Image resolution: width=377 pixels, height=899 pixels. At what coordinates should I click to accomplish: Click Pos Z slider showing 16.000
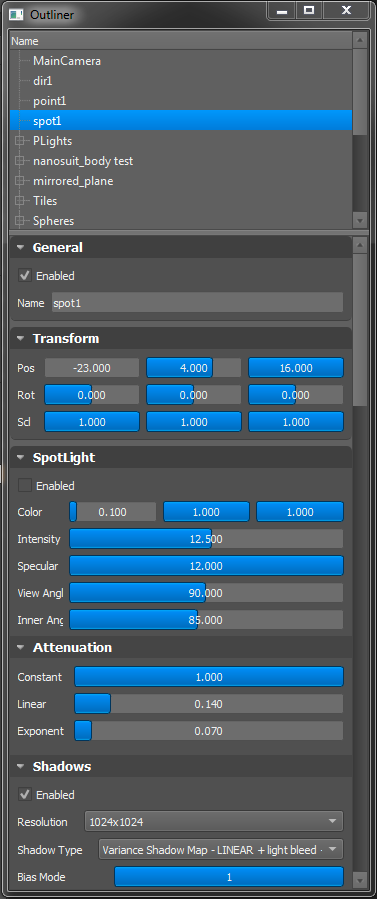click(x=296, y=368)
